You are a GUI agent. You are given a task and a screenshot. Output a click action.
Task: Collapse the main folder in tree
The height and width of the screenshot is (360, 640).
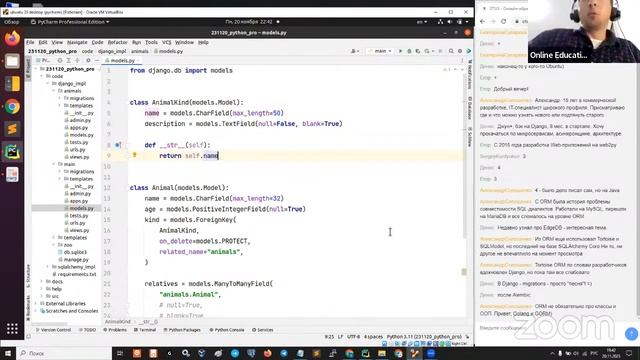tap(54, 164)
